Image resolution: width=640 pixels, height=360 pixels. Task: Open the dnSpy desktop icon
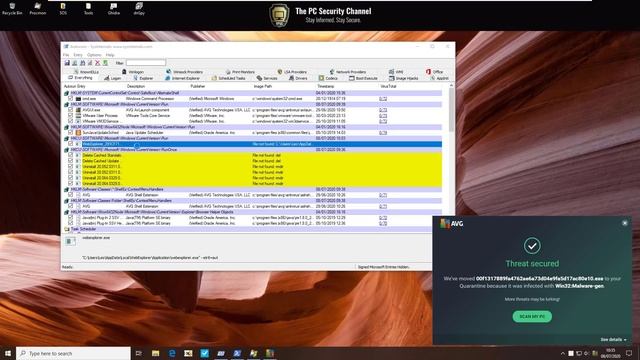click(139, 9)
